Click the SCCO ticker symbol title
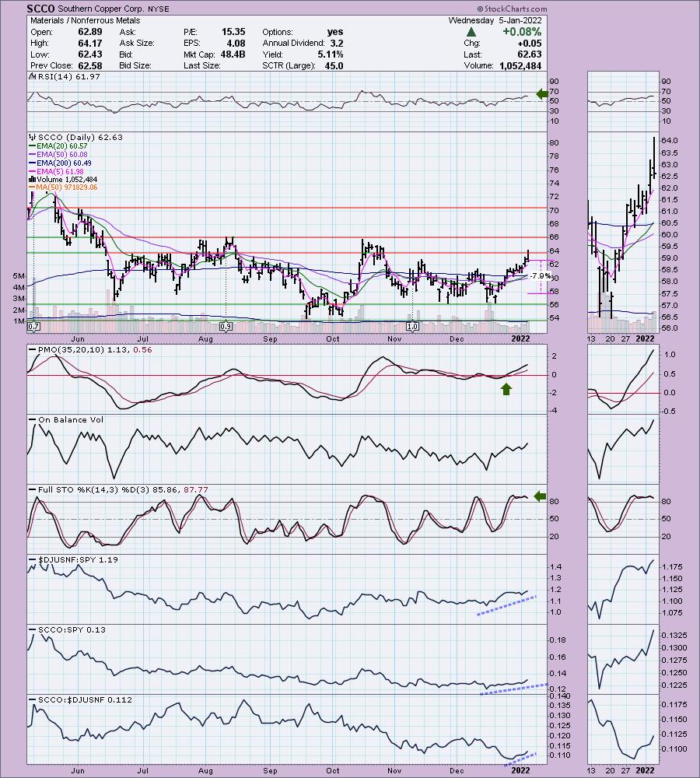700x778 pixels. pyautogui.click(x=40, y=9)
